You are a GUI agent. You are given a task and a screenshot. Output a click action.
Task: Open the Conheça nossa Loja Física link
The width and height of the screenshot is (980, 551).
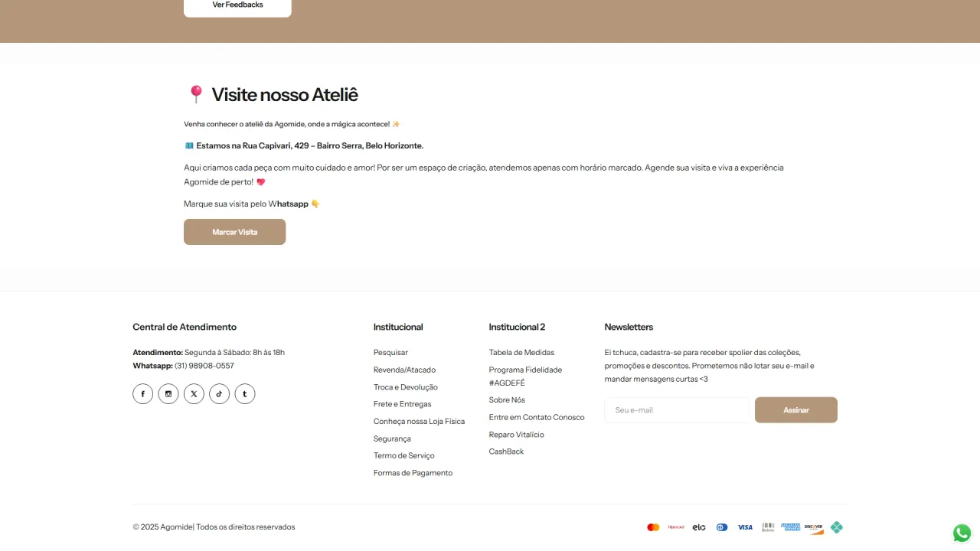pyautogui.click(x=419, y=422)
